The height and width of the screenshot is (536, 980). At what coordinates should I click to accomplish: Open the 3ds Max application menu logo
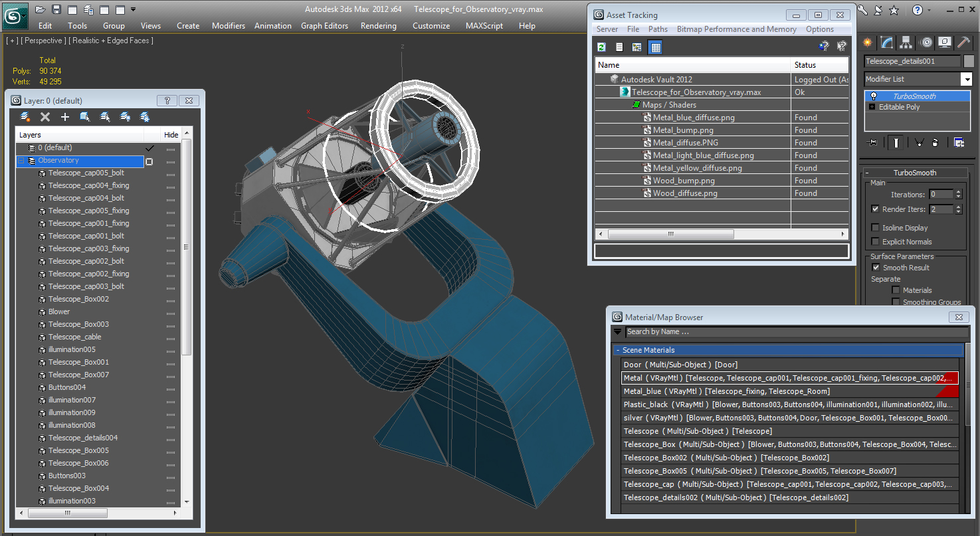[x=14, y=15]
